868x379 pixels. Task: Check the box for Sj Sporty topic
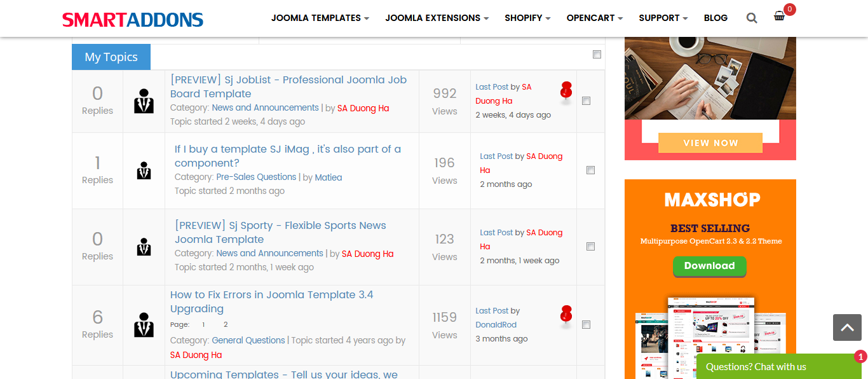click(x=590, y=246)
